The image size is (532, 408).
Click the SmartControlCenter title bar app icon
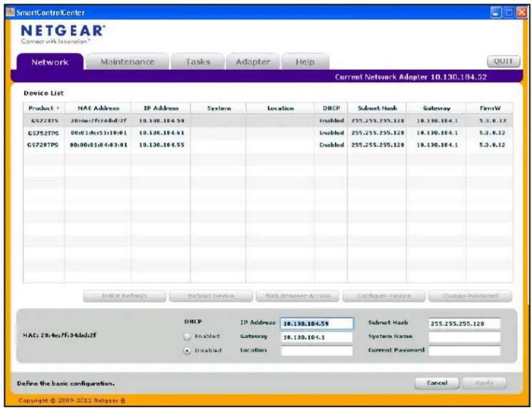pos(11,13)
